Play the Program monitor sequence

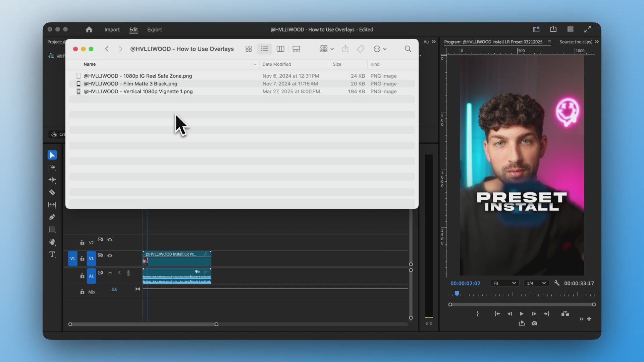pos(522,314)
